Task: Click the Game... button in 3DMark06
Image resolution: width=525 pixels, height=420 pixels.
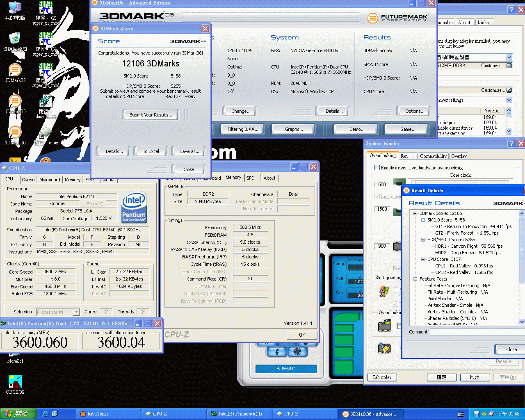Action: click(408, 129)
